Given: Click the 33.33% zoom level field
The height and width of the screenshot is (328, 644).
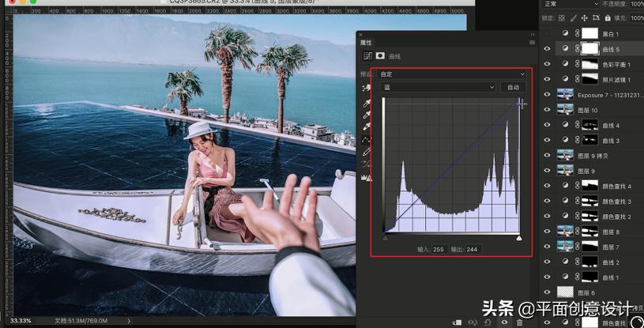Looking at the screenshot, I should click(21, 321).
